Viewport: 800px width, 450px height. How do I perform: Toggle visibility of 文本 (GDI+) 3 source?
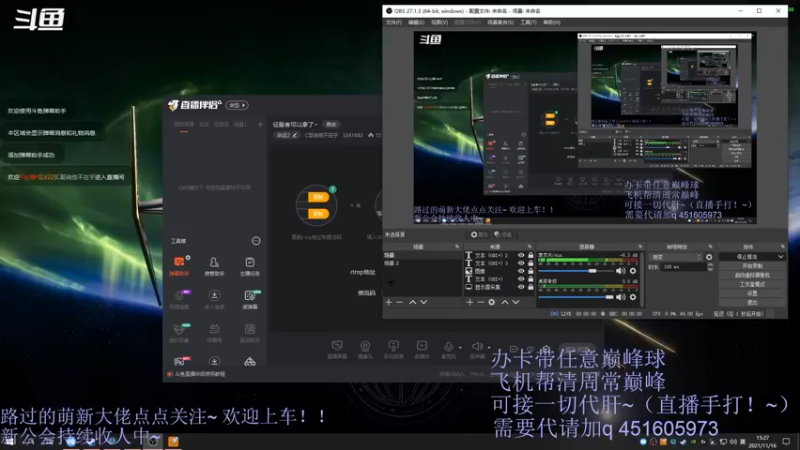(x=521, y=263)
